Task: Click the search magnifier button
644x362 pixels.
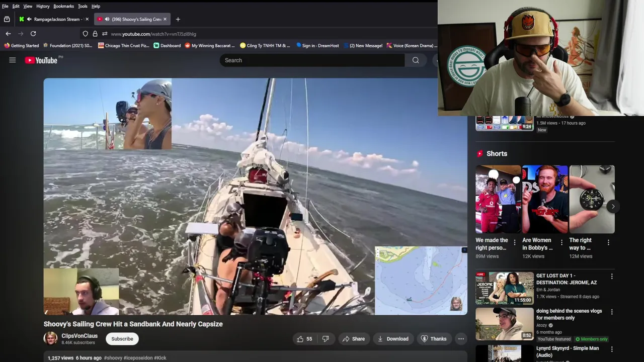Action: [416, 60]
